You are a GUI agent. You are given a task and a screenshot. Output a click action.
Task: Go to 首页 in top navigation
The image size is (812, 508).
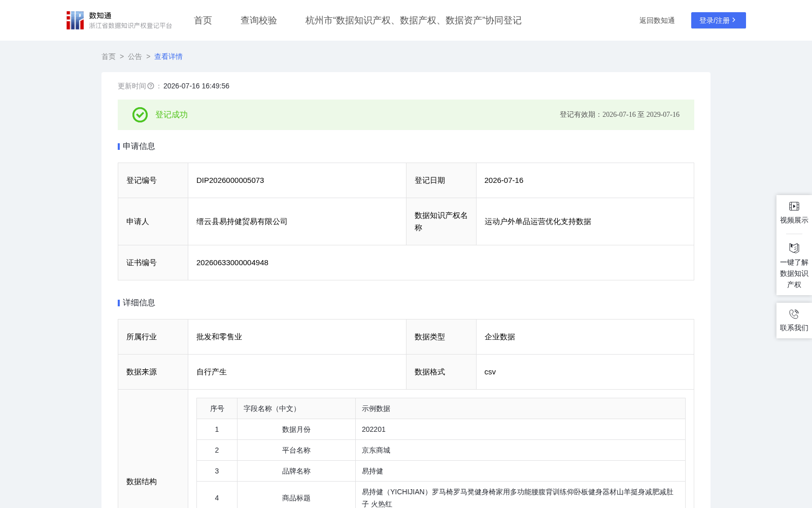[203, 20]
